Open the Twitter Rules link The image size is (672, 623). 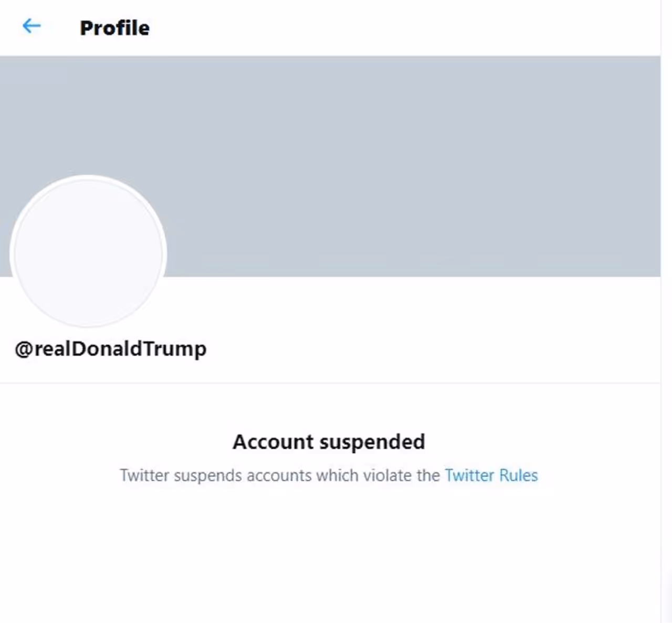coord(491,475)
